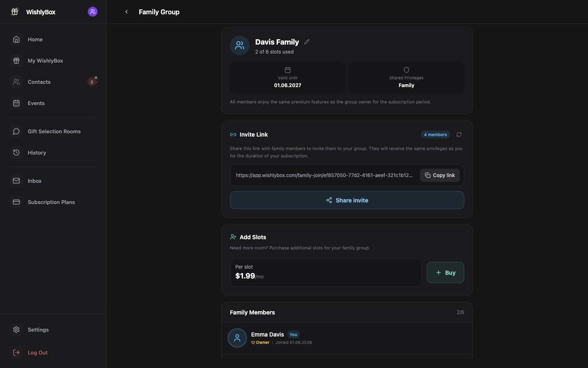Screen dimensions: 588x368
Task: Click the "Owner" crown label
Action: 260,343
